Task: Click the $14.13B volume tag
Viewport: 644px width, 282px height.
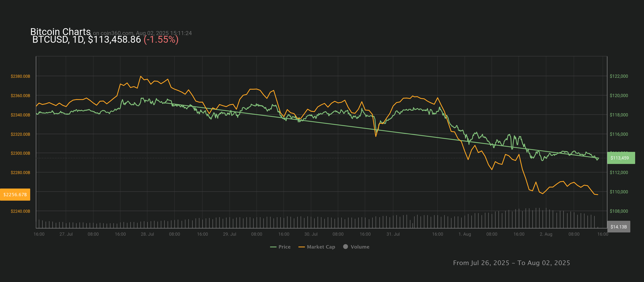Action: pos(618,227)
